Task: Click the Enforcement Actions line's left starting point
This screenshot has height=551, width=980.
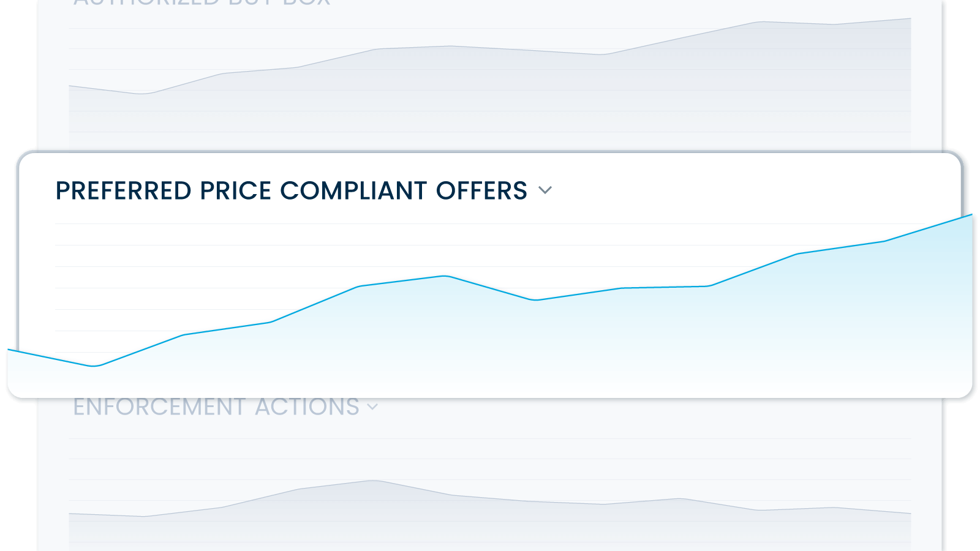Action: (x=70, y=513)
